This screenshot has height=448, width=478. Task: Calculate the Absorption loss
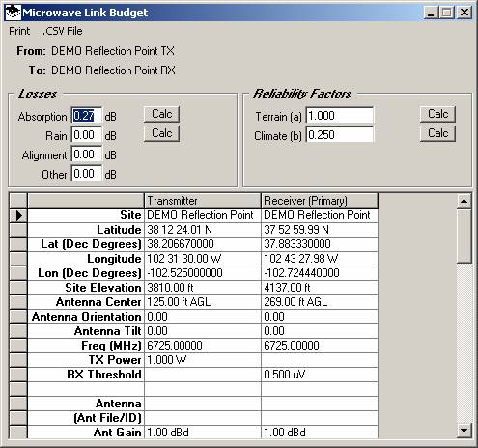(161, 114)
